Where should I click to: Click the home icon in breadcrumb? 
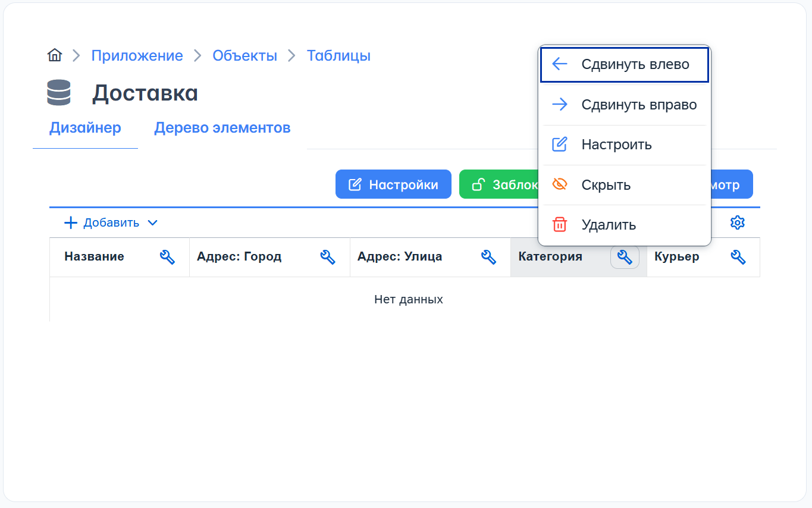[55, 55]
